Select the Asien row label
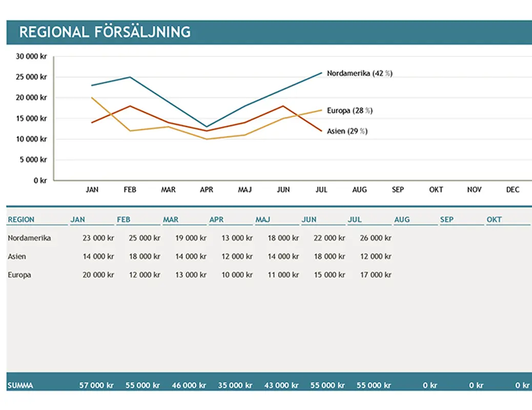This screenshot has height=410, width=532. coord(16,256)
